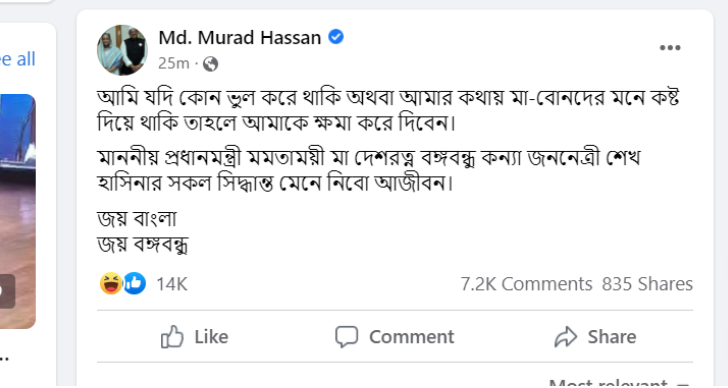728x388 pixels.
Task: Click the thumbs-up outline icon beside Like
Action: pos(172,336)
